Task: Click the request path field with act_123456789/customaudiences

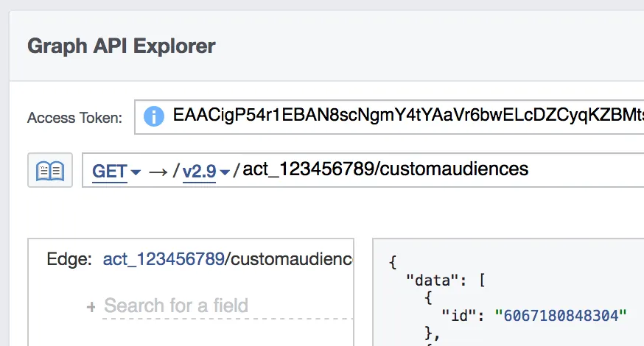Action: 385,169
